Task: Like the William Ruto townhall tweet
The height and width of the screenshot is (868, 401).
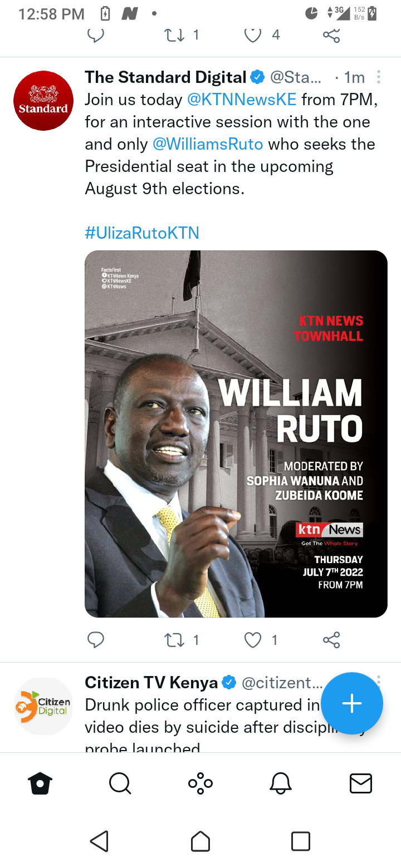Action: pyautogui.click(x=253, y=640)
